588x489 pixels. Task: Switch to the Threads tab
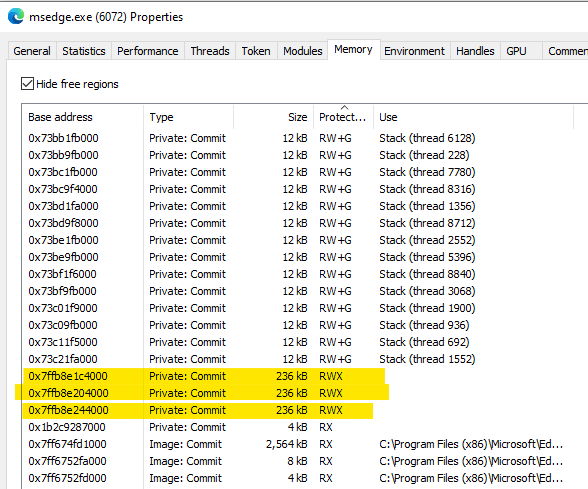tap(210, 51)
